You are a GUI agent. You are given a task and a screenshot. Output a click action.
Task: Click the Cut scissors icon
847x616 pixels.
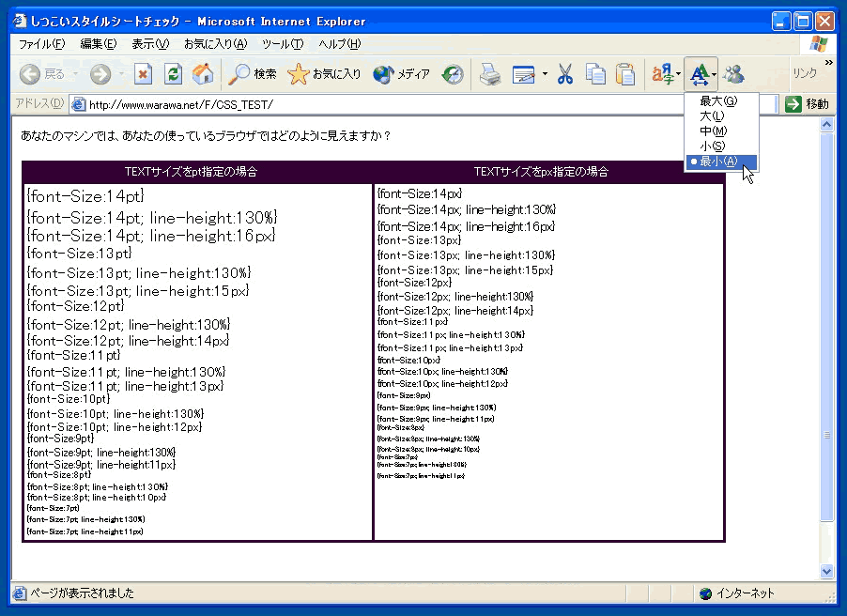click(565, 74)
